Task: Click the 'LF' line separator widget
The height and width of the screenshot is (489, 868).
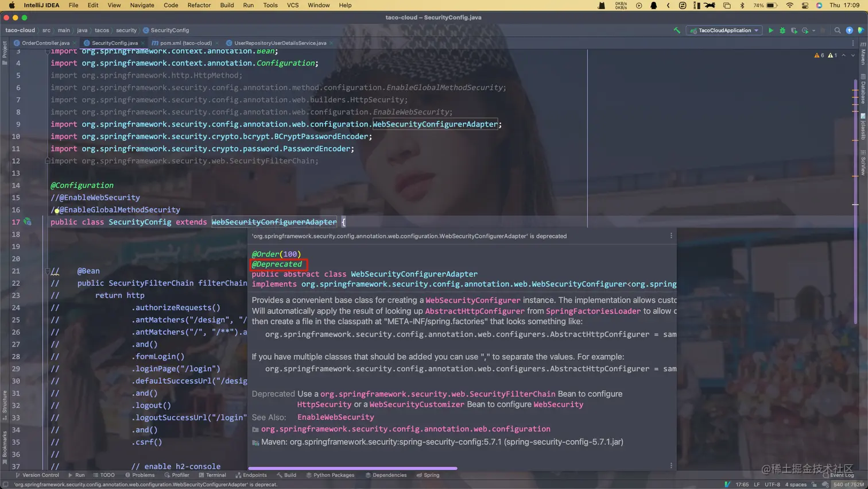Action: 757,484
